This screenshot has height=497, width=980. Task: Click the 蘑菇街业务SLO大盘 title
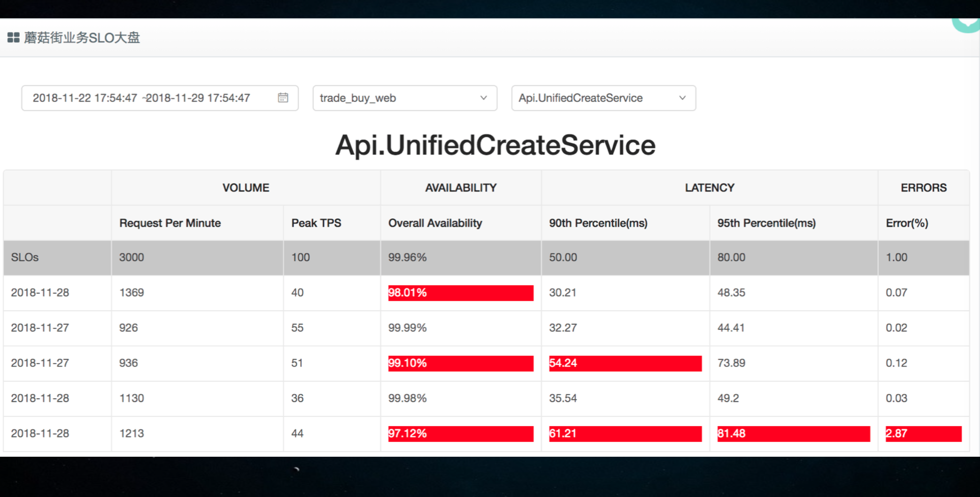coord(82,38)
